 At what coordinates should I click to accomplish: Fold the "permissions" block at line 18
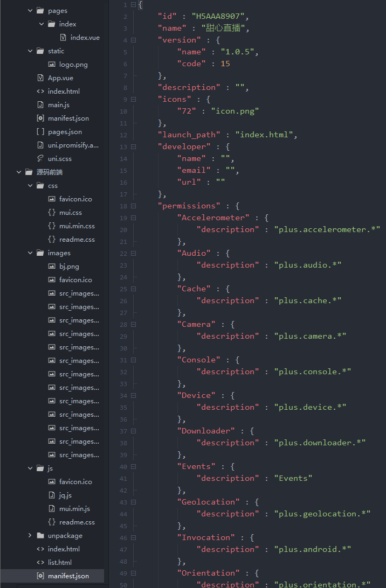(133, 206)
